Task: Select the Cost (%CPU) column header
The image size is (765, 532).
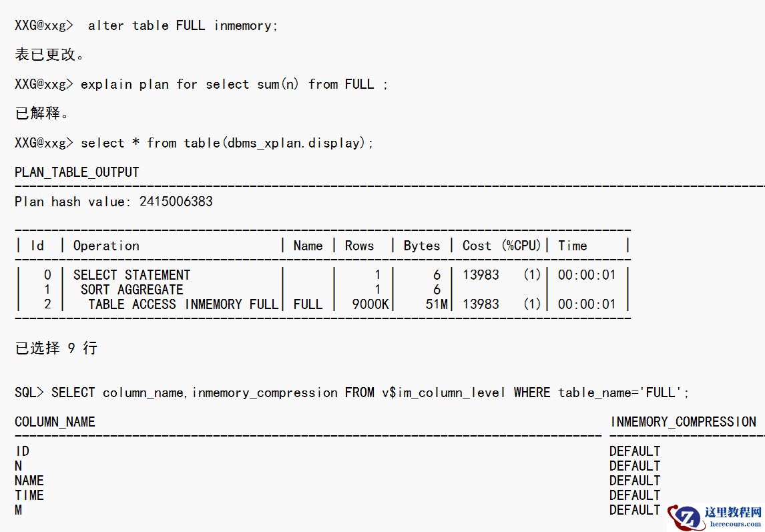Action: 501,246
